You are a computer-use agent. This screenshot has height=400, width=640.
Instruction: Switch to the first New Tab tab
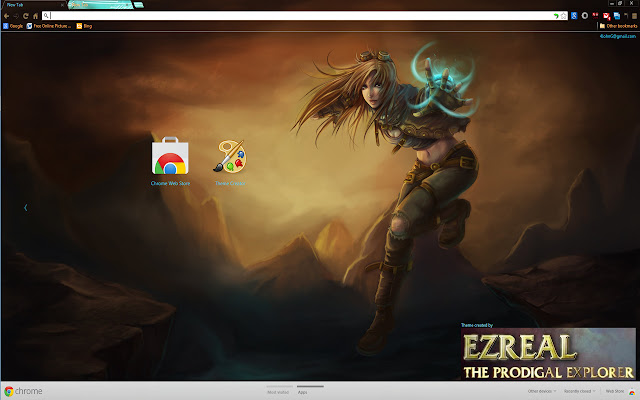[33, 5]
